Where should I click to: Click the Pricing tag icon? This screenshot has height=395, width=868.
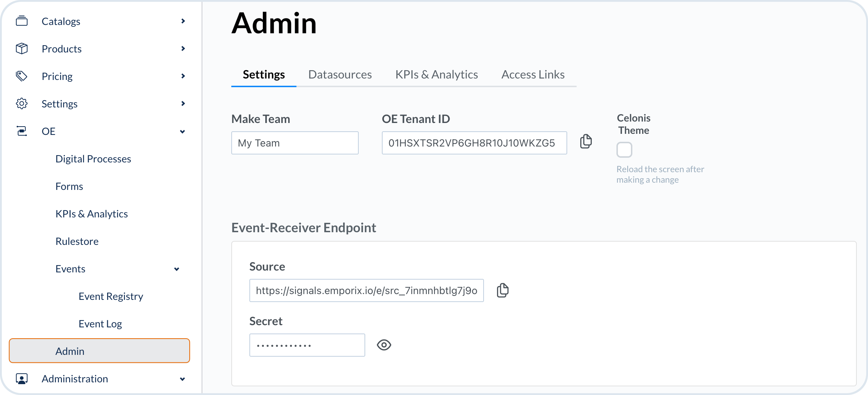click(x=22, y=76)
